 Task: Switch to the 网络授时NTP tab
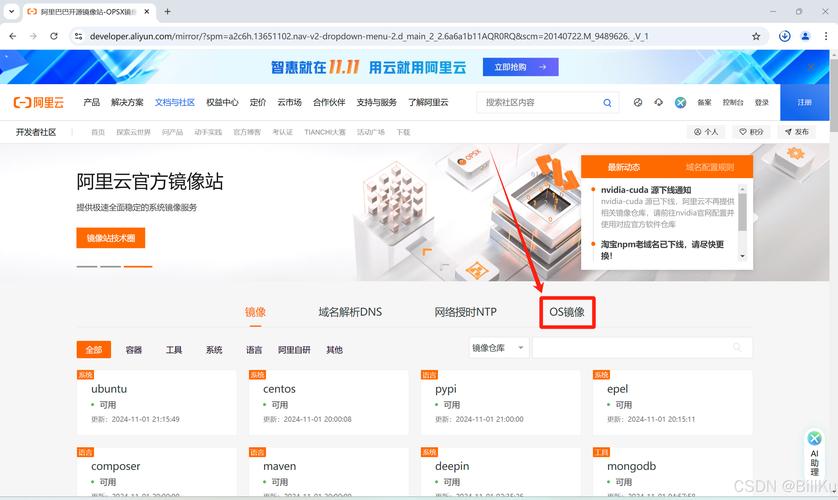[x=465, y=312]
